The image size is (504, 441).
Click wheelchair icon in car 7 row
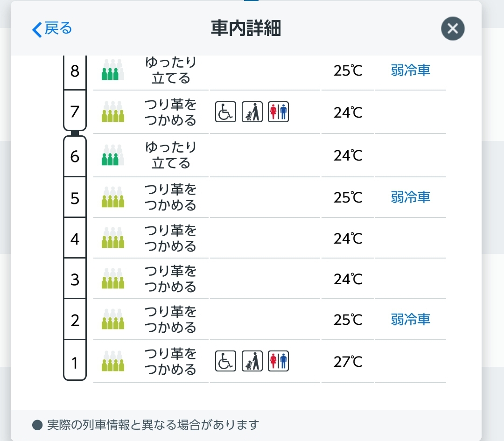pos(225,112)
